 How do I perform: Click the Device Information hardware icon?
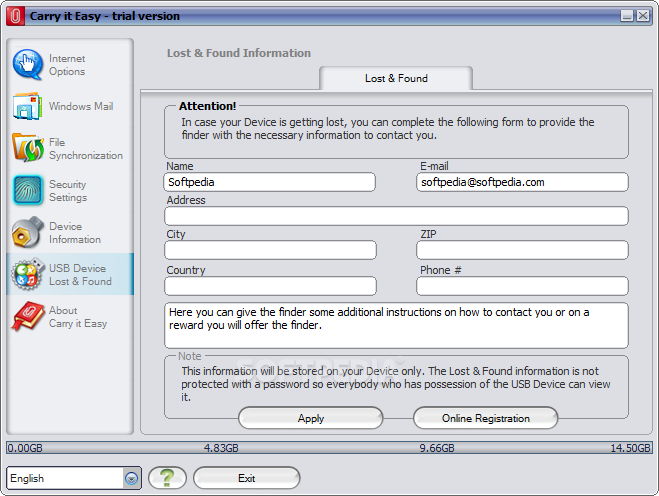28,232
